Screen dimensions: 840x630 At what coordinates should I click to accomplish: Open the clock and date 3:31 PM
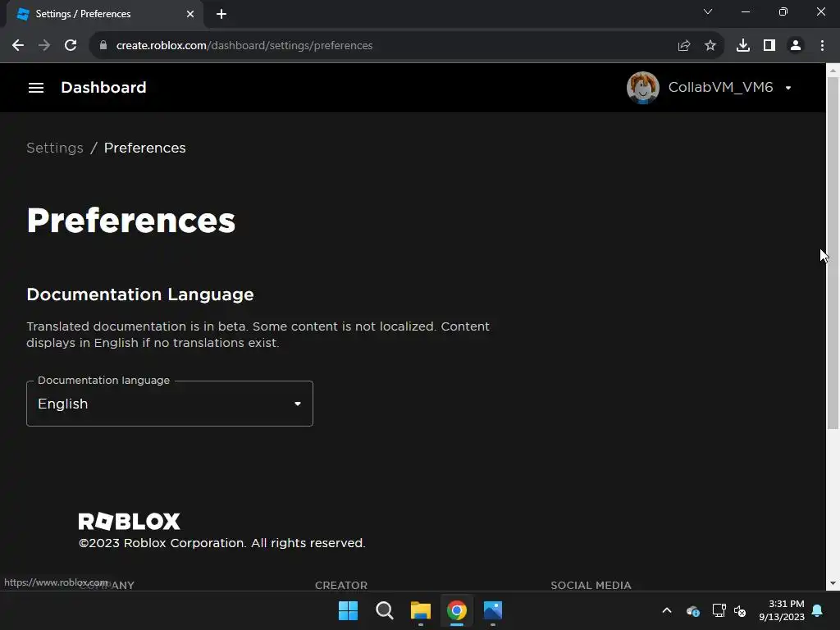(x=782, y=610)
